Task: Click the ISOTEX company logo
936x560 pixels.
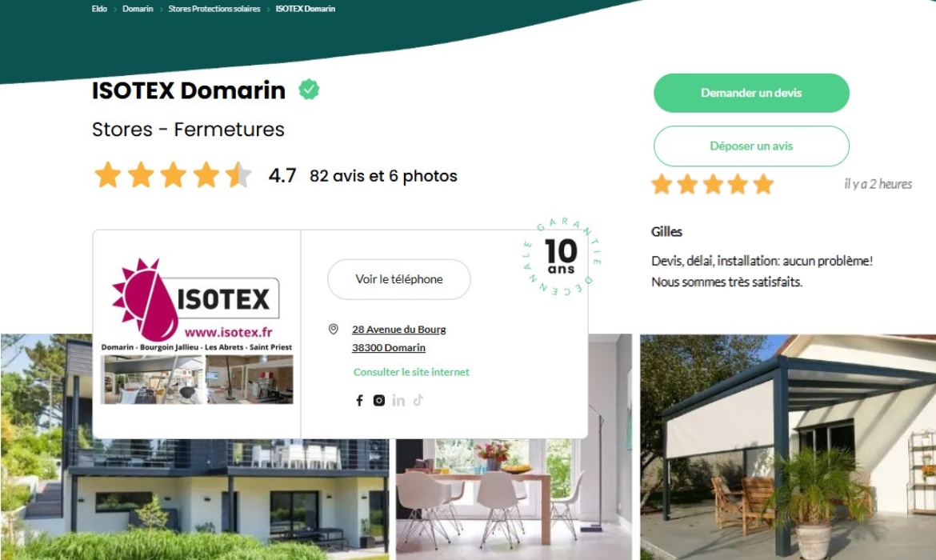Action: [x=196, y=331]
